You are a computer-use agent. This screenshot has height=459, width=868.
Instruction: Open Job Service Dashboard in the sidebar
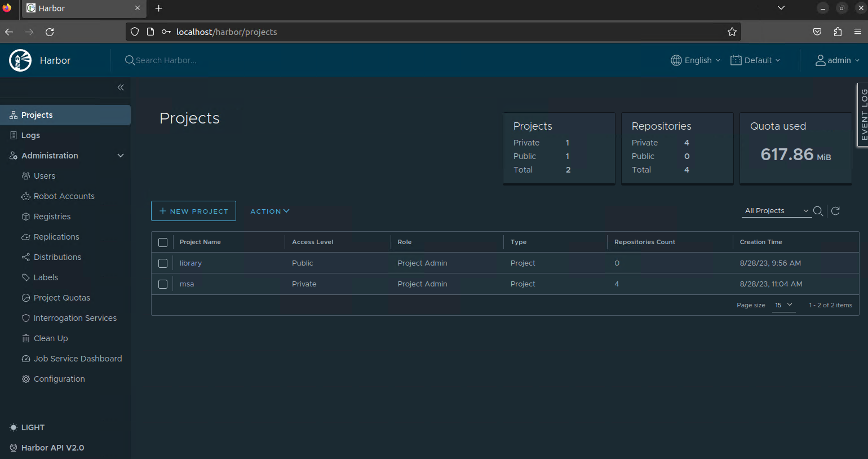pos(78,359)
